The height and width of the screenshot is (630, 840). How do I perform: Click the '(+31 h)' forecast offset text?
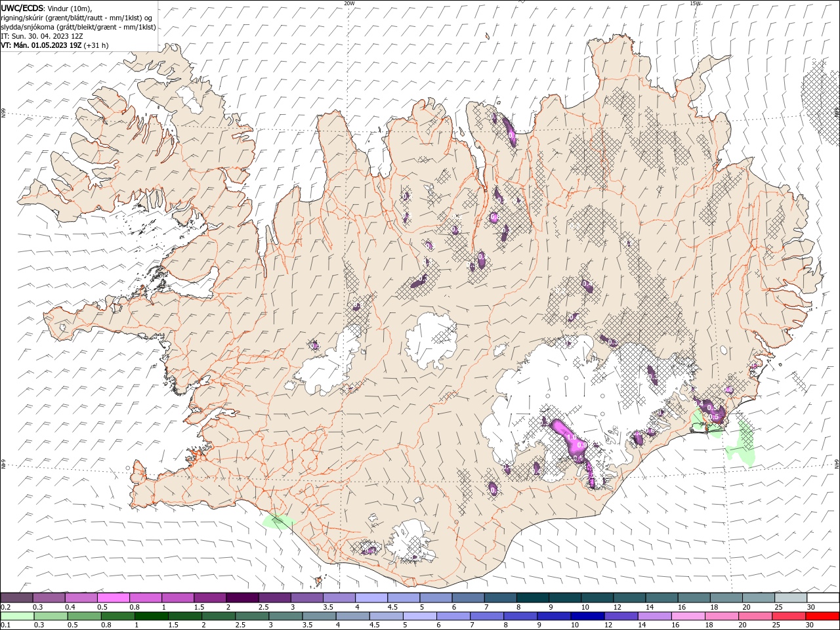[96, 45]
